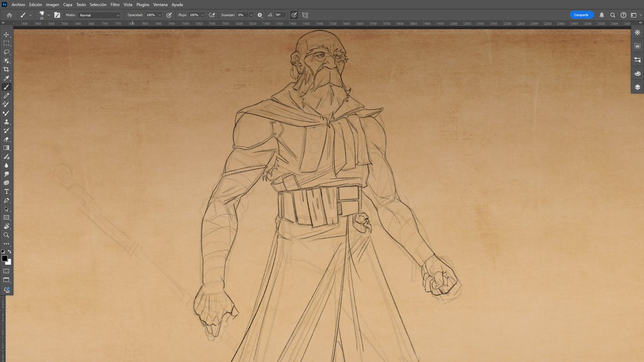Open the Archivo menu
The image size is (644, 362).
[18, 4]
